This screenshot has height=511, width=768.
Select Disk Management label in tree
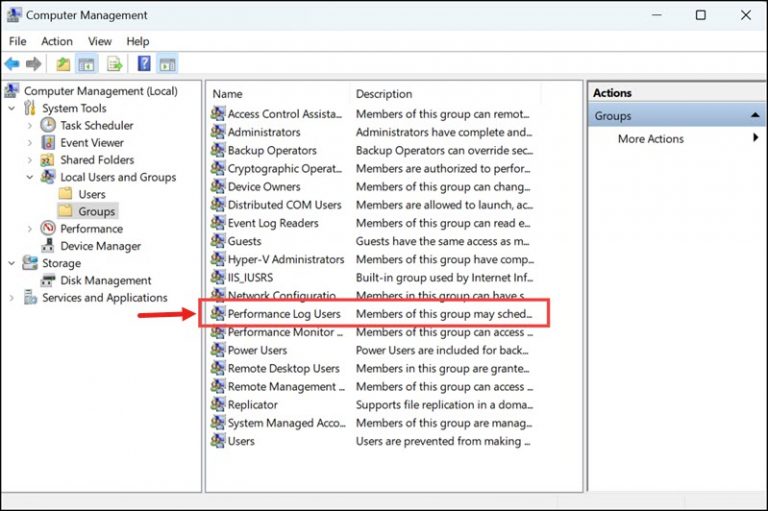[106, 280]
